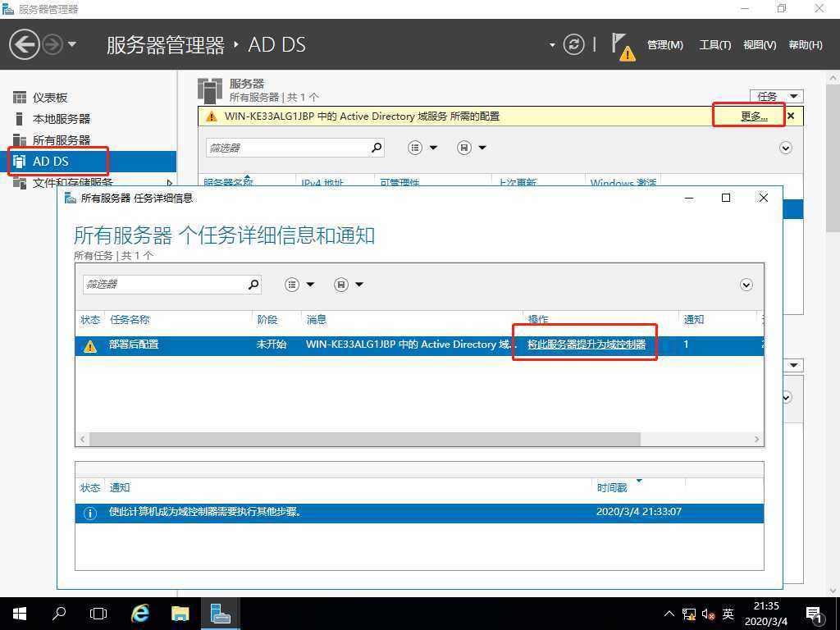Open taskbar search
The height and width of the screenshot is (630, 840).
(59, 614)
